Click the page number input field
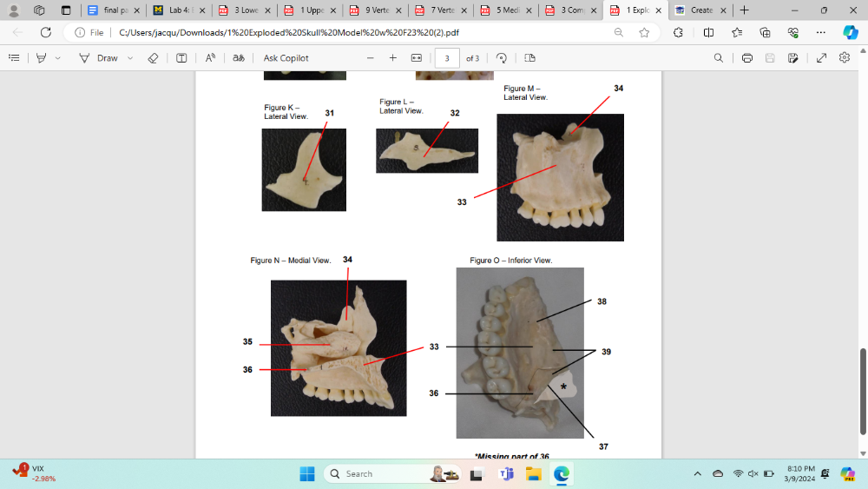The image size is (868, 489). pos(447,58)
